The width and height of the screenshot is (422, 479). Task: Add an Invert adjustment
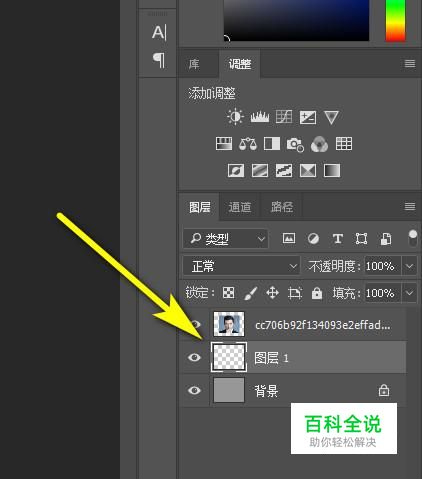click(x=236, y=171)
